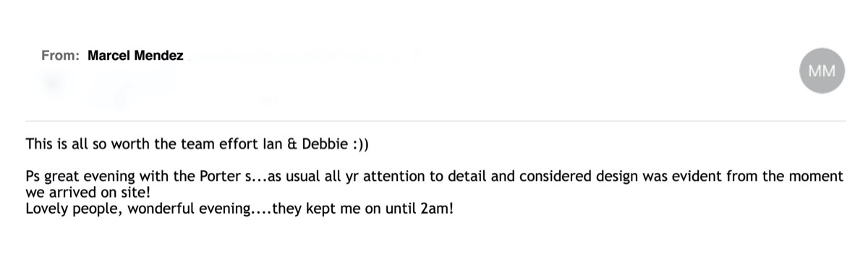
Task: Click the From: field label
Action: click(x=61, y=56)
